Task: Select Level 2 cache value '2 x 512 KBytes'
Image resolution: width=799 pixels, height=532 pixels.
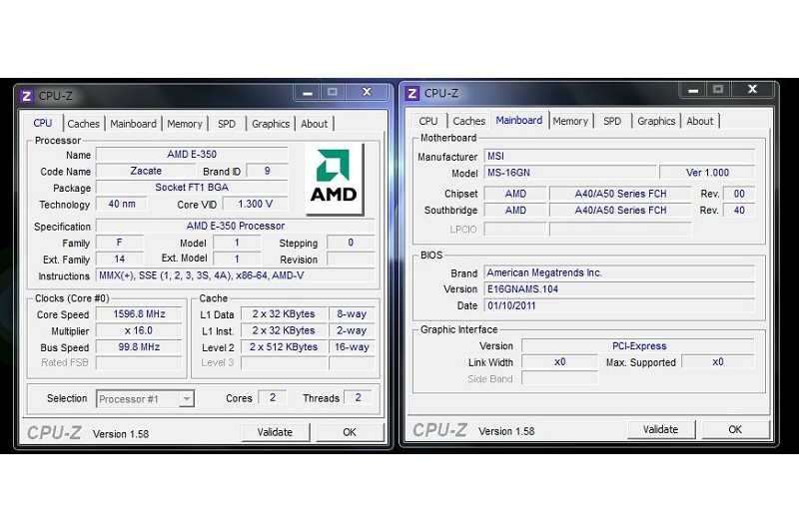Action: pos(284,347)
